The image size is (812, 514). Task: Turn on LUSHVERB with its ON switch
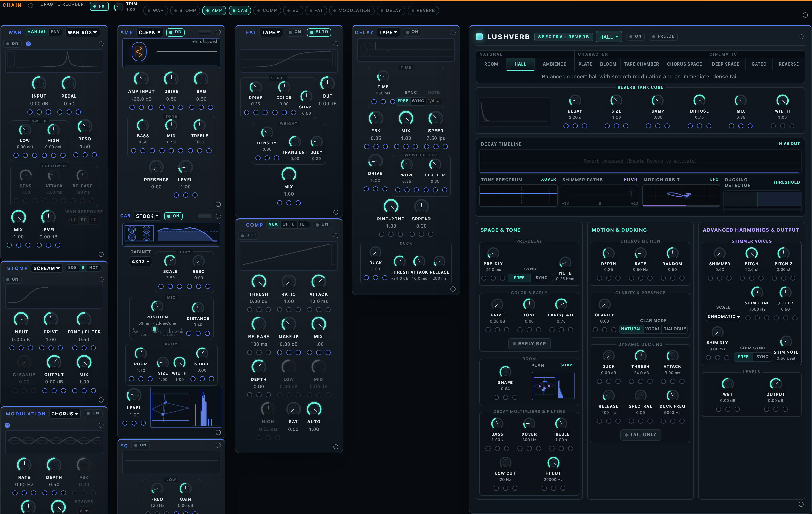[635, 36]
